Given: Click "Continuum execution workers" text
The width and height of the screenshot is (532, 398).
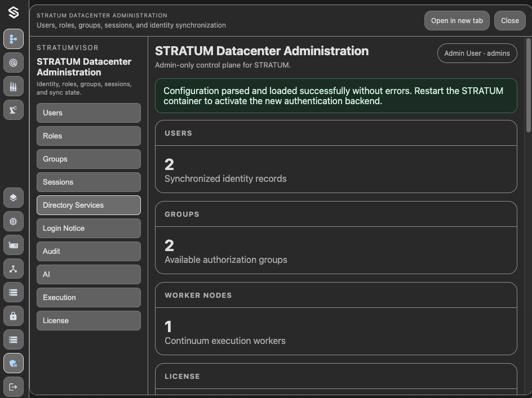Looking at the screenshot, I should pyautogui.click(x=225, y=341).
